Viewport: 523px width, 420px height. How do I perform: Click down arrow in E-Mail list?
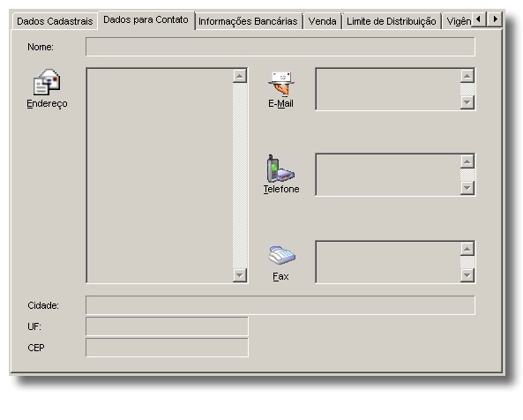coord(467,102)
